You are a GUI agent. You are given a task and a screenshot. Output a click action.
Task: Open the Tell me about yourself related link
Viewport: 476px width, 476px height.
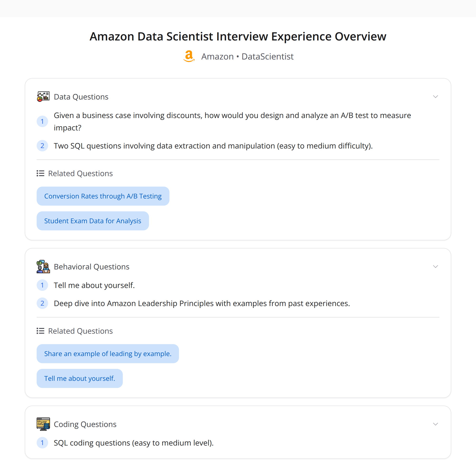[79, 378]
